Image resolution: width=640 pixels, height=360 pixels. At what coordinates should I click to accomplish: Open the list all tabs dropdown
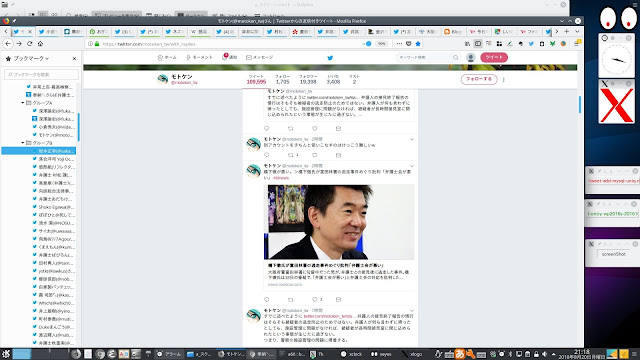[577, 31]
